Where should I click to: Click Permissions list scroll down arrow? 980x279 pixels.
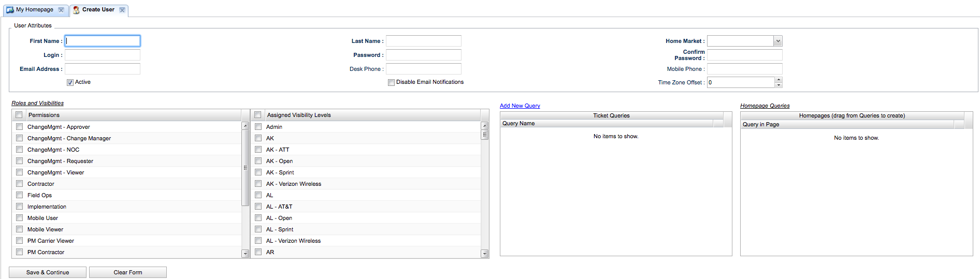point(246,254)
